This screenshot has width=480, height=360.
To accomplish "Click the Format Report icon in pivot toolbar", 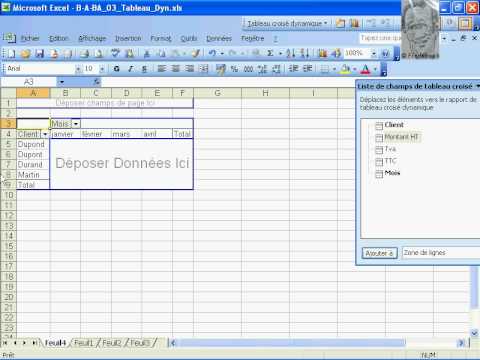I will [x=340, y=23].
